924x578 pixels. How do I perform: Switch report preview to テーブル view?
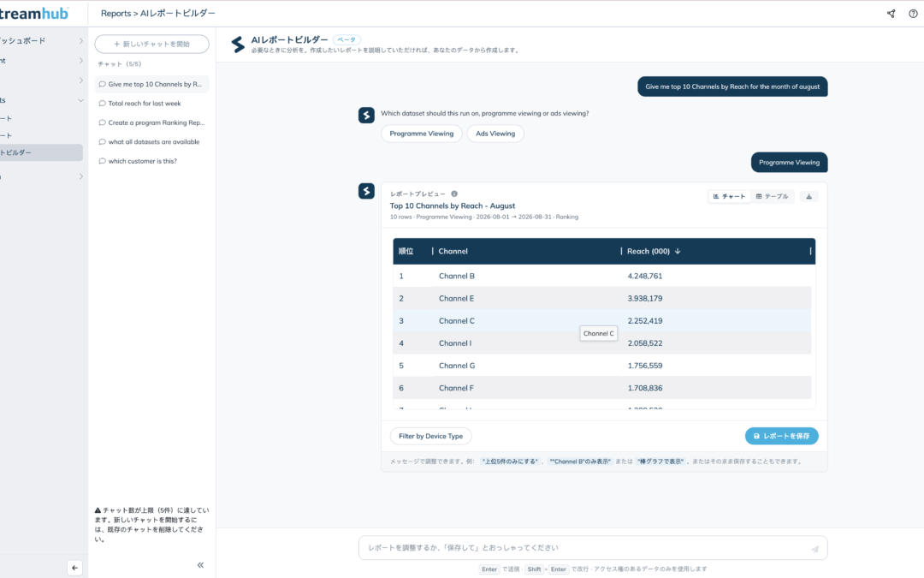(x=772, y=196)
